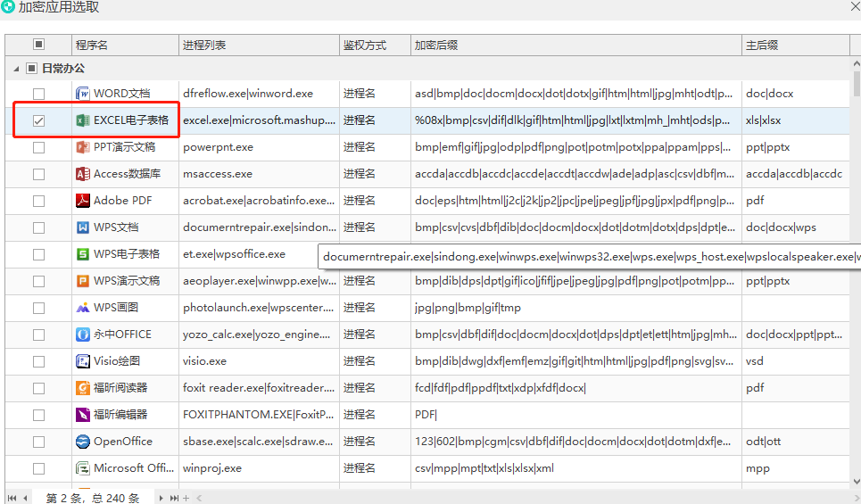The image size is (861, 504).
Task: Toggle the select-all checkbox in header
Action: (38, 44)
